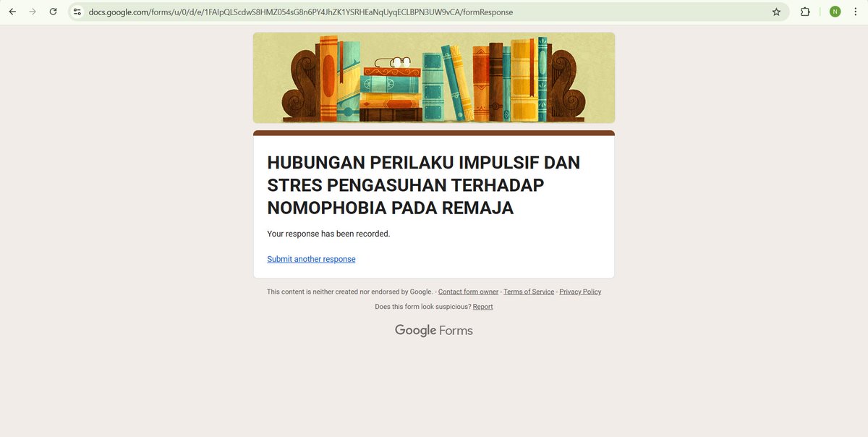Go back to the previous page
Screen dimensions: 868x437
coord(12,12)
